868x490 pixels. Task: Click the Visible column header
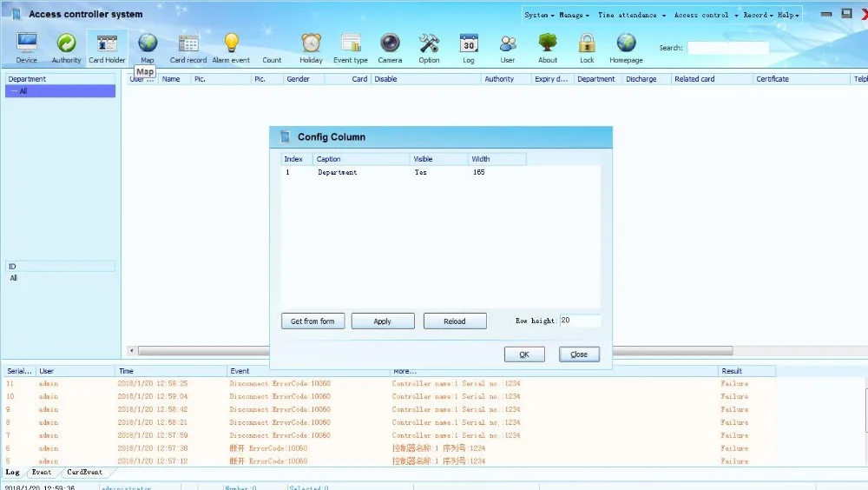pos(439,159)
